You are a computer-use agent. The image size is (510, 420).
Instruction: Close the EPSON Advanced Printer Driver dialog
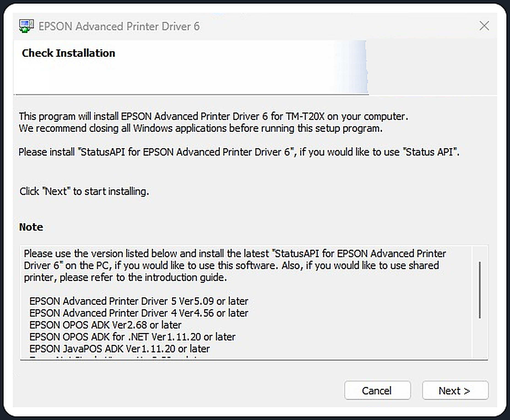click(484, 26)
